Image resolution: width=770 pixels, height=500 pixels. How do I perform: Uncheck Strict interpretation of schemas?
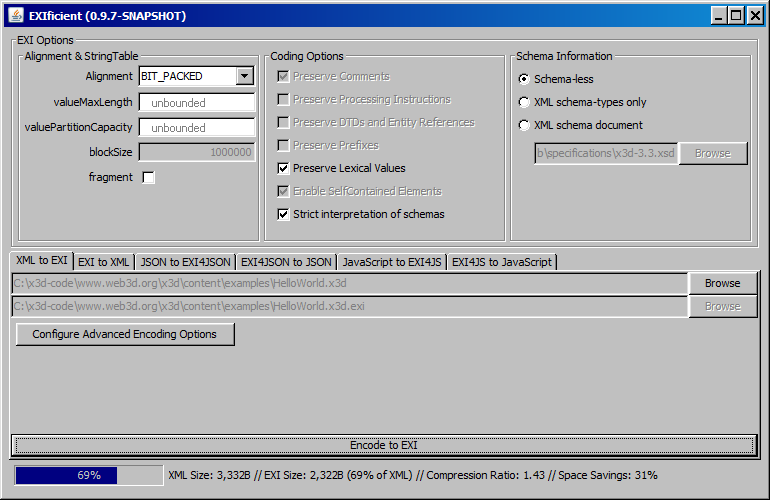[x=283, y=214]
